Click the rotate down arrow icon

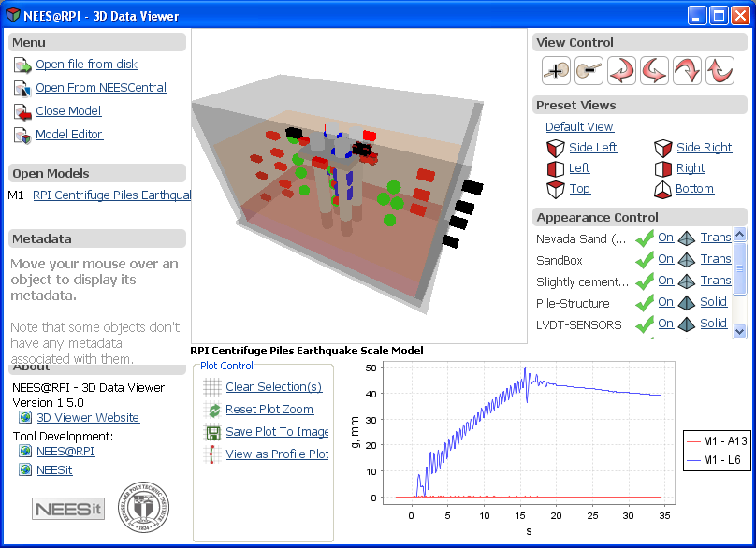tap(687, 71)
